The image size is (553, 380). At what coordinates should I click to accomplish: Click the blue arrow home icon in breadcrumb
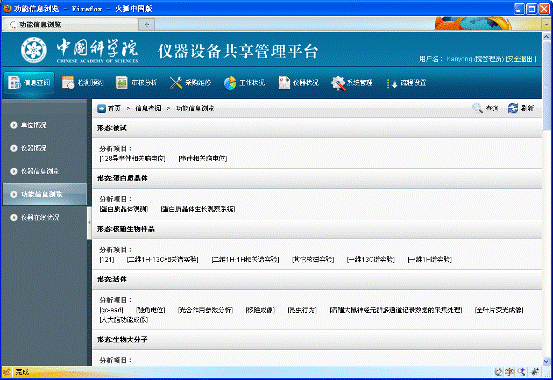click(x=101, y=108)
